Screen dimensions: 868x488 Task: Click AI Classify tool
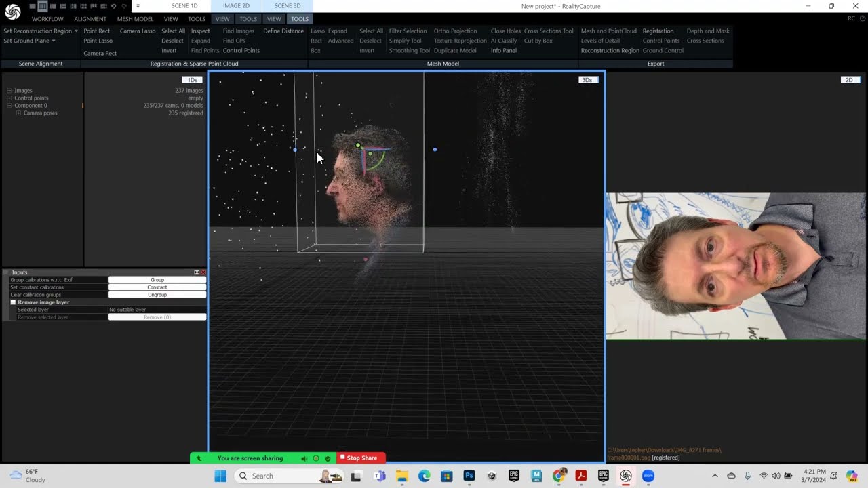(503, 41)
